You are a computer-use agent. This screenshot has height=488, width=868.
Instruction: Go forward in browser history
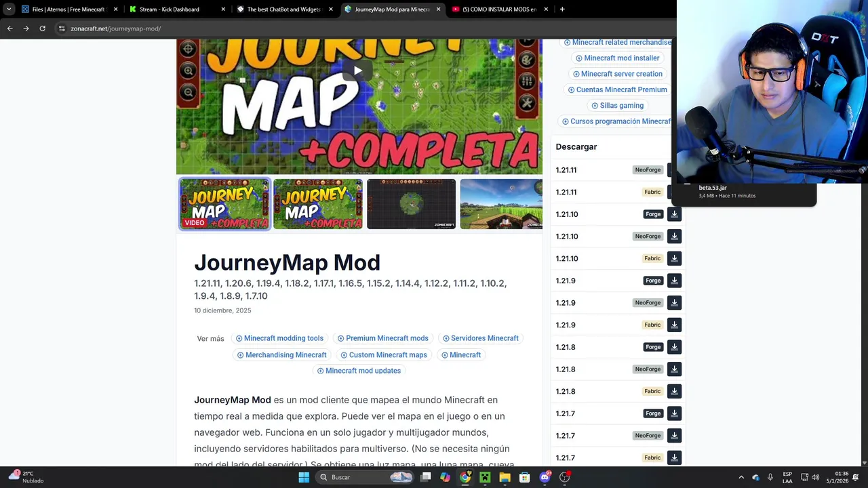tap(26, 28)
